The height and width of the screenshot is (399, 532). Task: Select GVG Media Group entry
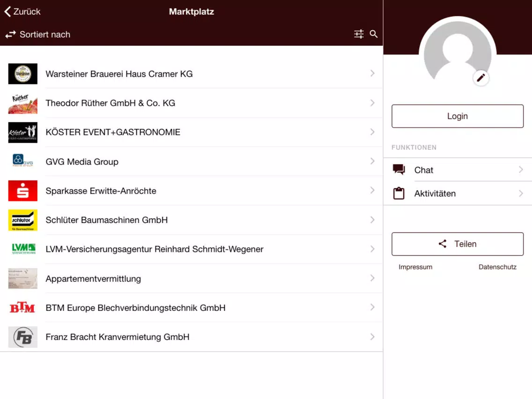pyautogui.click(x=192, y=162)
